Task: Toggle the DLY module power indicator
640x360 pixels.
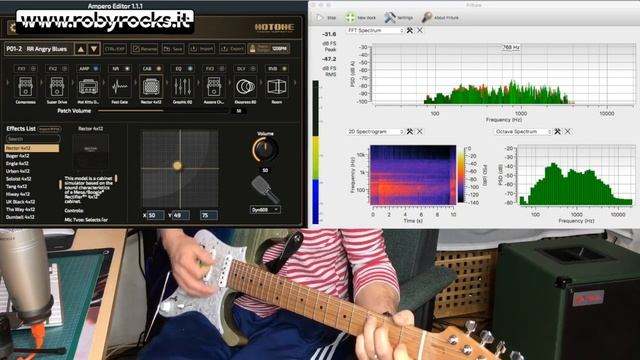Action: (253, 69)
